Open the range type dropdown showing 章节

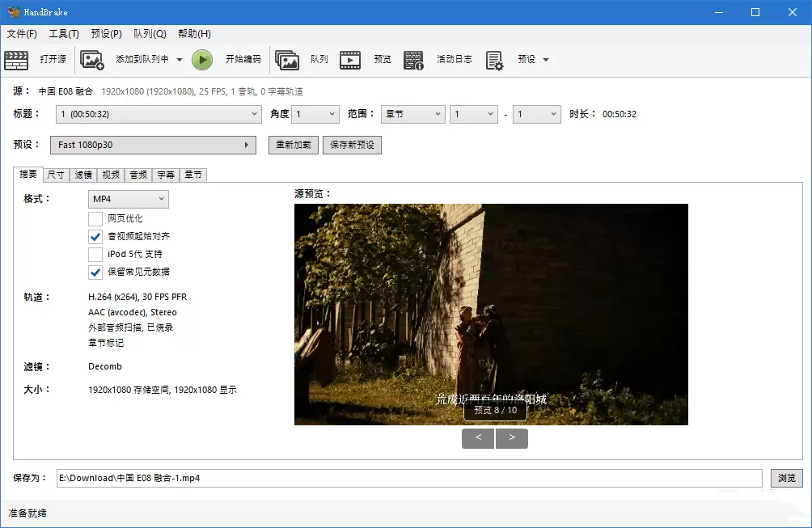tap(412, 114)
